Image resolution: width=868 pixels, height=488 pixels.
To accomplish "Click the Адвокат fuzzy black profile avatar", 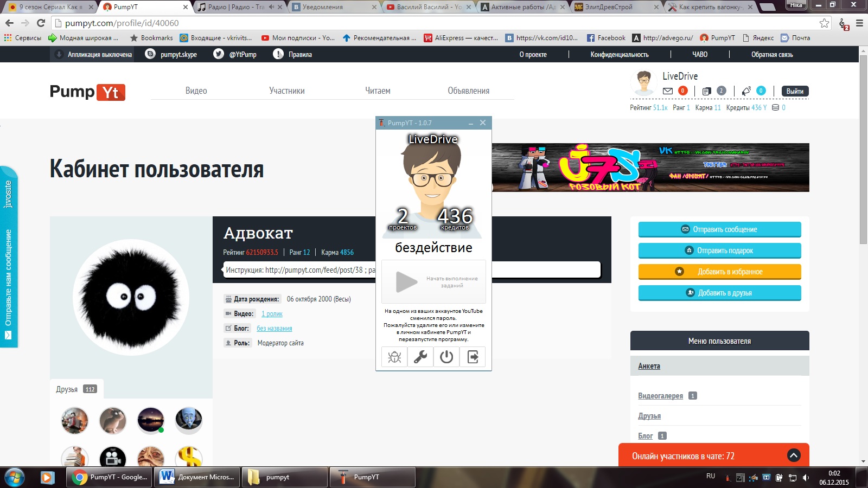I will point(131,297).
